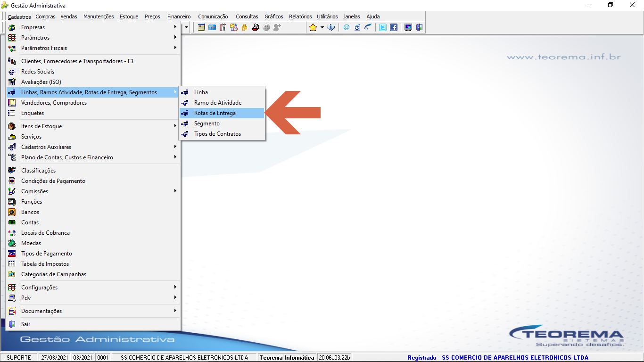Choose Serviços menu entry

tap(93, 137)
